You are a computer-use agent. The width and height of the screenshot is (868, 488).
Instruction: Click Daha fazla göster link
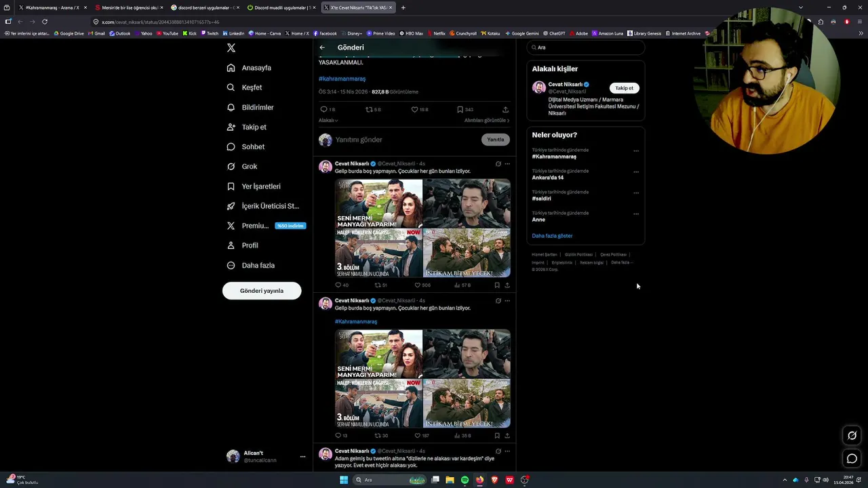click(552, 236)
